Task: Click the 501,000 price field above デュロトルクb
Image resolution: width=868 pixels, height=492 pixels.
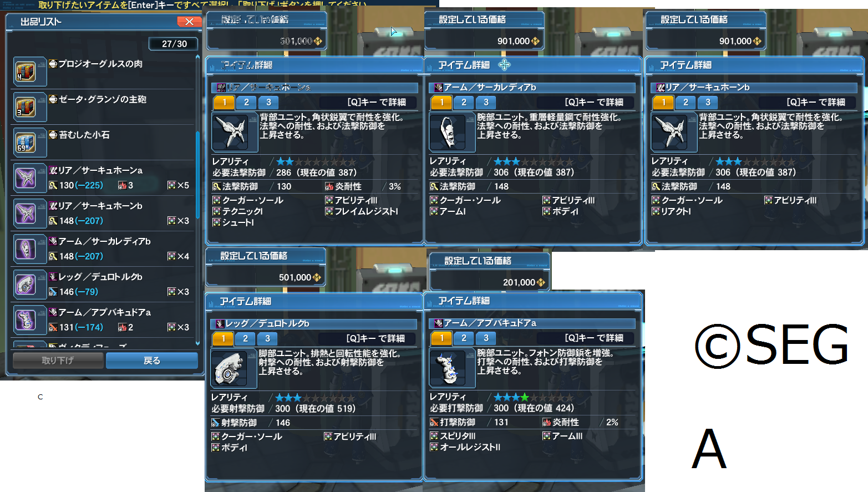Action: pos(265,277)
